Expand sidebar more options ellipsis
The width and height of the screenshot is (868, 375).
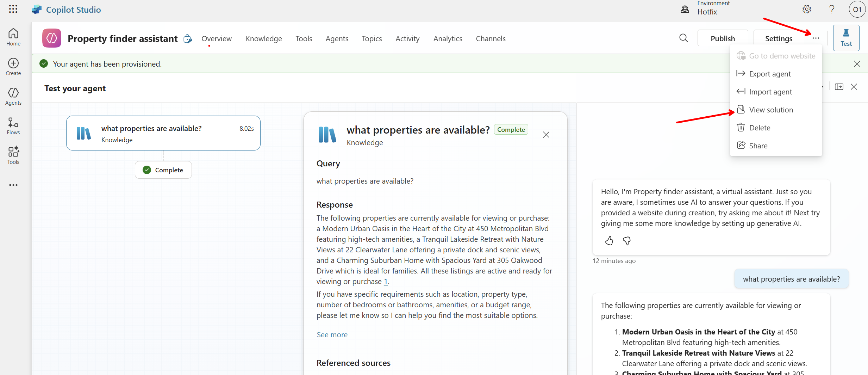[13, 185]
